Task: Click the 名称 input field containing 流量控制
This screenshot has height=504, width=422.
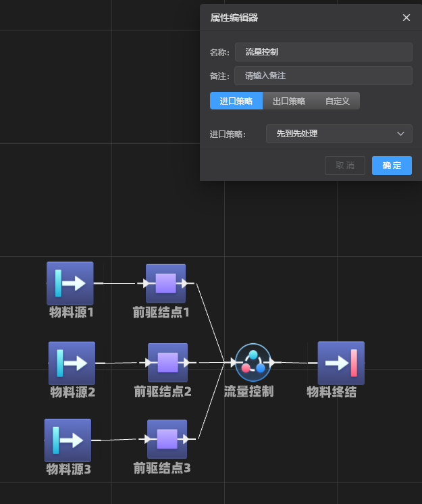Action: [x=323, y=52]
